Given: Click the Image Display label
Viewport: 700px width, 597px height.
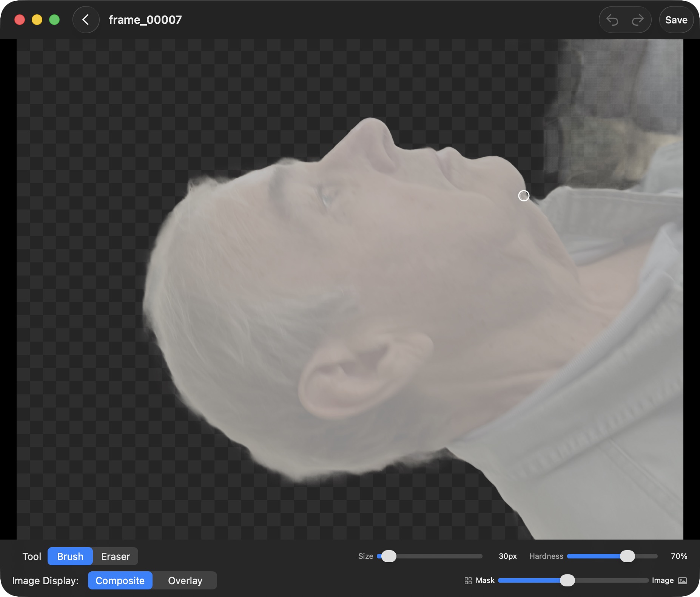Looking at the screenshot, I should click(x=45, y=581).
